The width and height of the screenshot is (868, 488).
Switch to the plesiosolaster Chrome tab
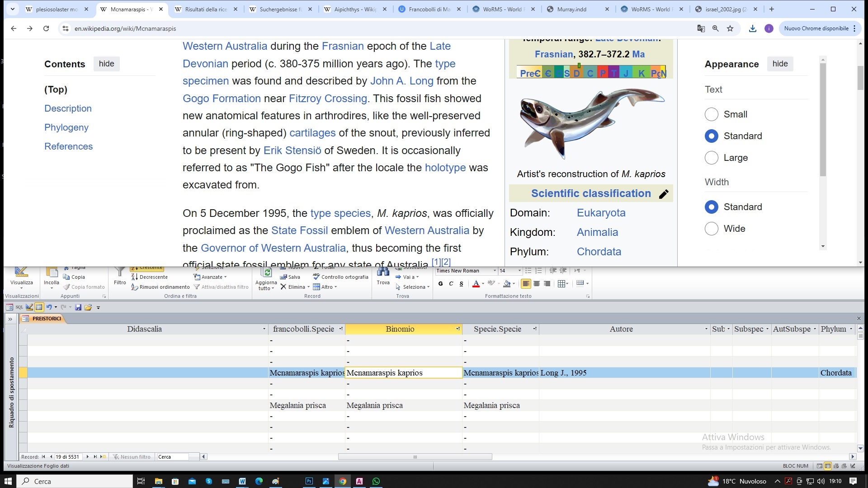[57, 9]
